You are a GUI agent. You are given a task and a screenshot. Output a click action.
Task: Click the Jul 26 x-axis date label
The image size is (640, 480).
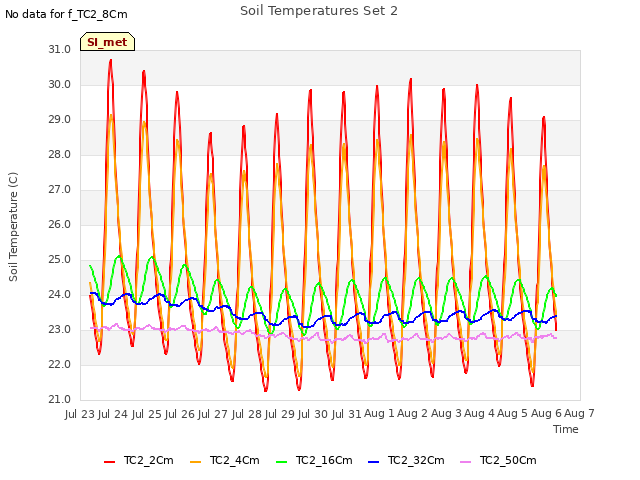(x=180, y=414)
